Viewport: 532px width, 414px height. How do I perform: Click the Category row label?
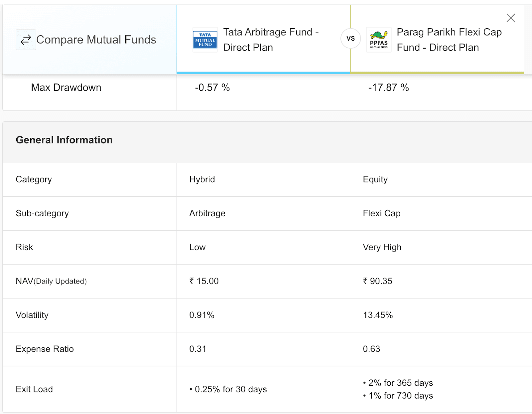(34, 180)
